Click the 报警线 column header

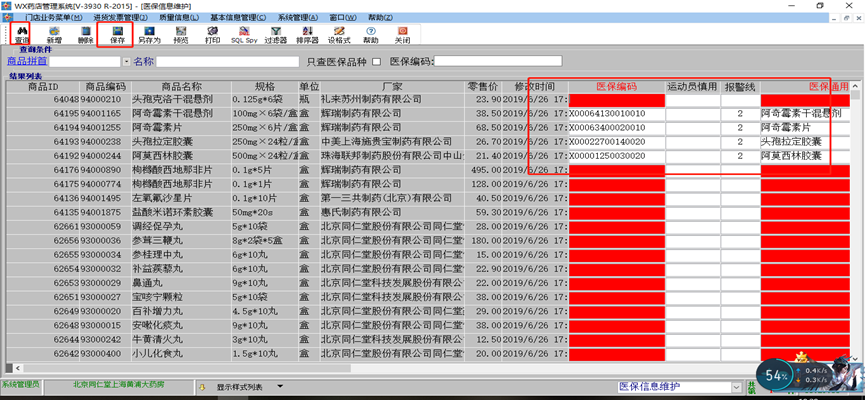(740, 87)
